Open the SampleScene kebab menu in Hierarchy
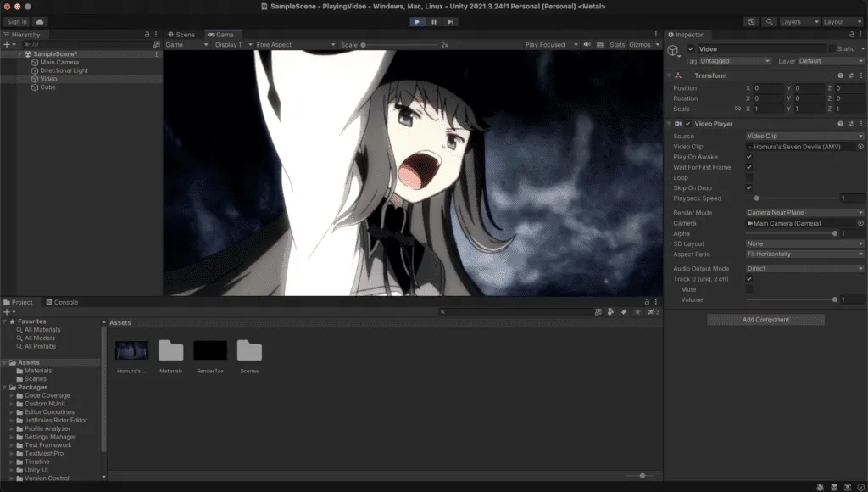 pos(156,53)
